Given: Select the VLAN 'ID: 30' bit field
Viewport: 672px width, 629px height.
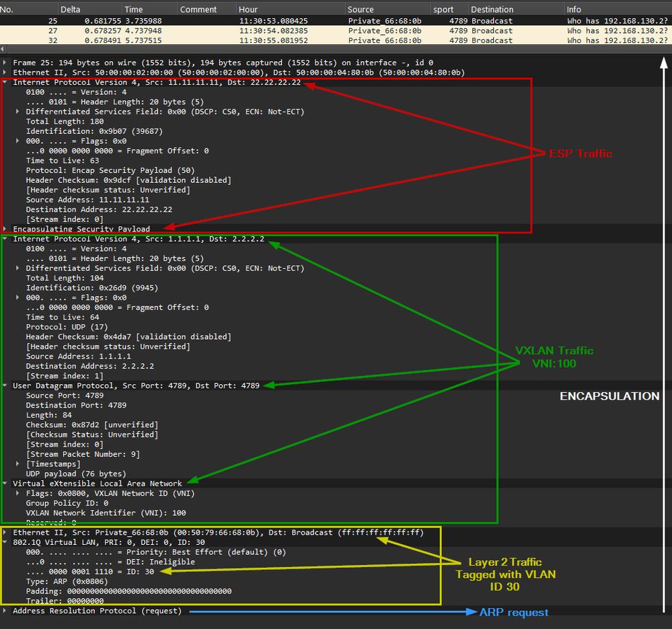Looking at the screenshot, I should pos(90,572).
